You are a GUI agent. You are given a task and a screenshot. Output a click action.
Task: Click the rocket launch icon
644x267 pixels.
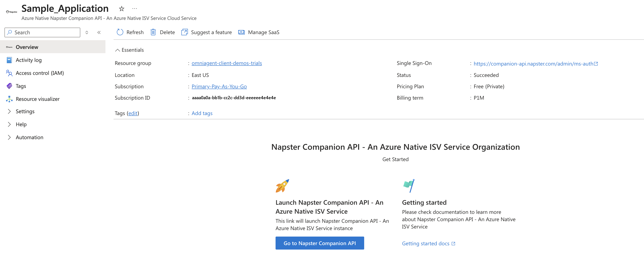click(282, 186)
